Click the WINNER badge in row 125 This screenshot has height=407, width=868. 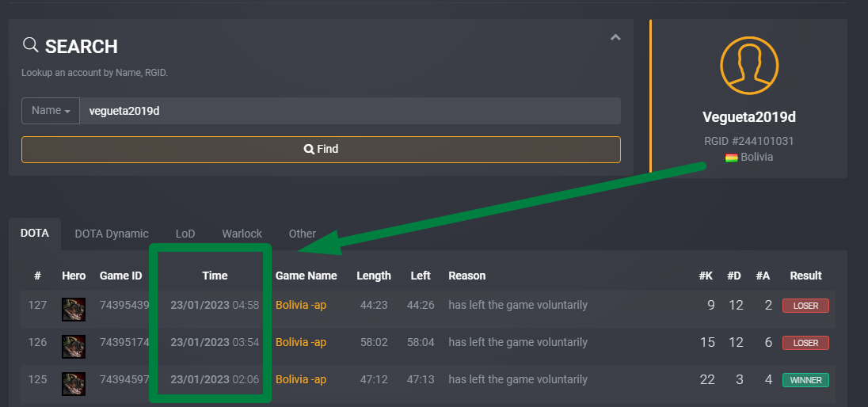pos(805,380)
